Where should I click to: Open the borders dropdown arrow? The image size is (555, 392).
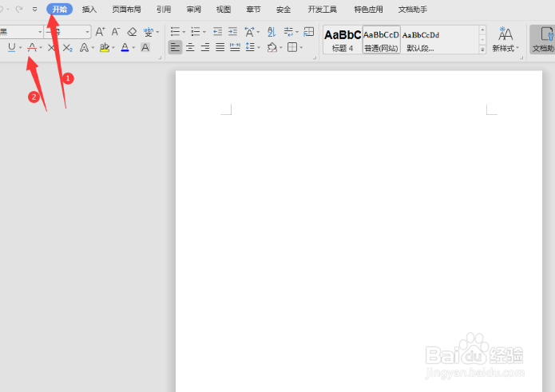click(301, 47)
